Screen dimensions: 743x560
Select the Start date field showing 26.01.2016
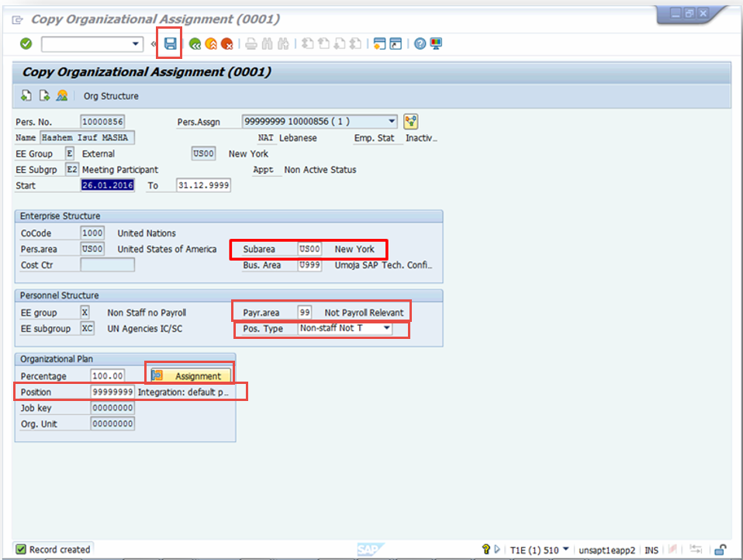[107, 185]
